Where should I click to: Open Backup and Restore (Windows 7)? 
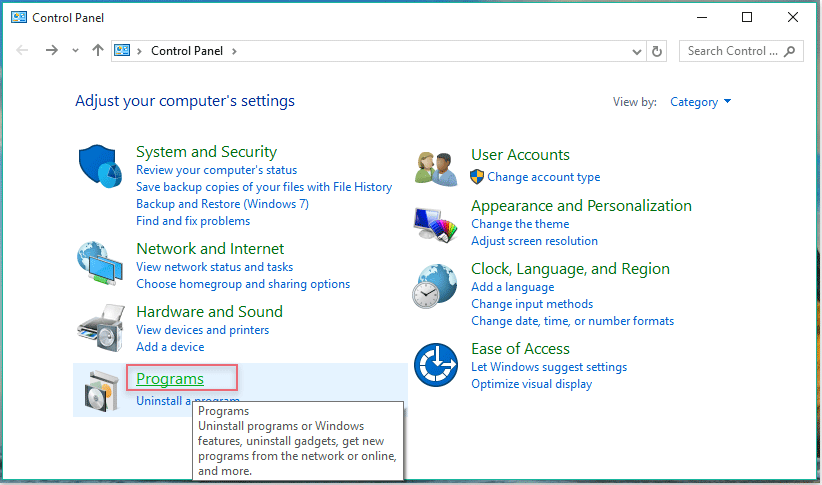tap(222, 204)
